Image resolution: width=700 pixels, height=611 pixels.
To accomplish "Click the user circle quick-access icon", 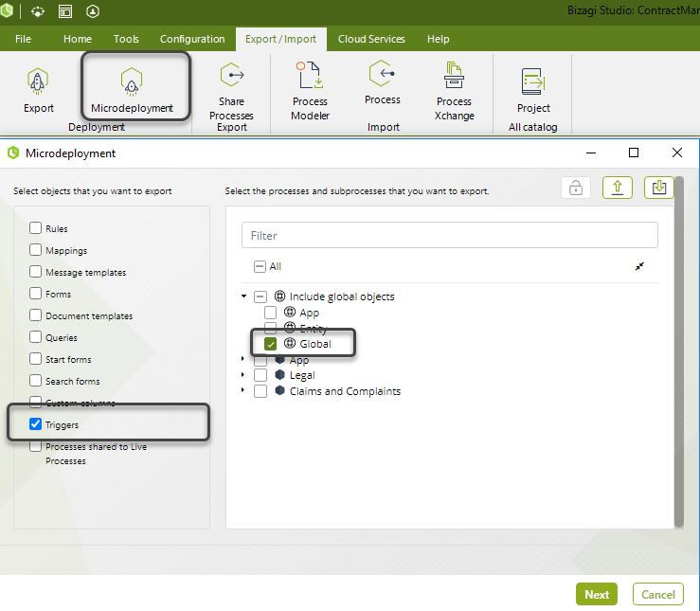I will click(93, 11).
